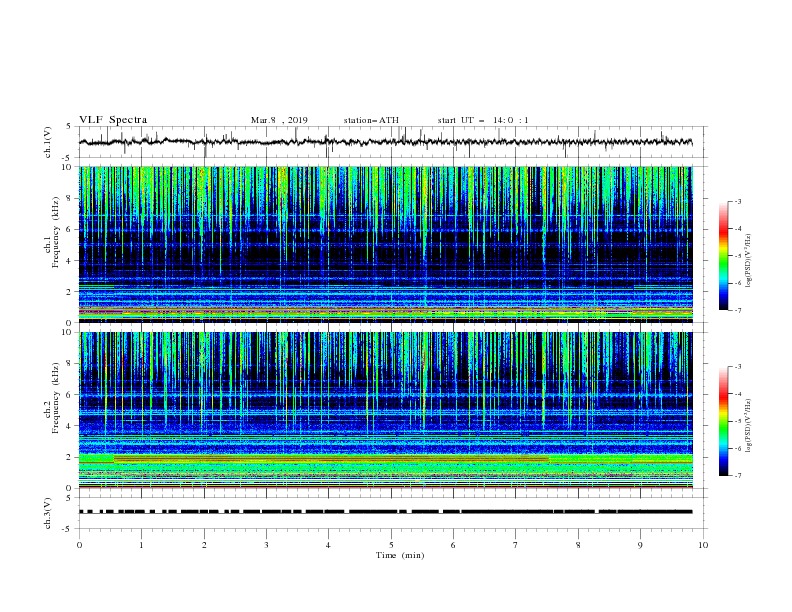Click the "station=ATH" header label
Viewport: 792px width, 612px height.
pos(371,120)
